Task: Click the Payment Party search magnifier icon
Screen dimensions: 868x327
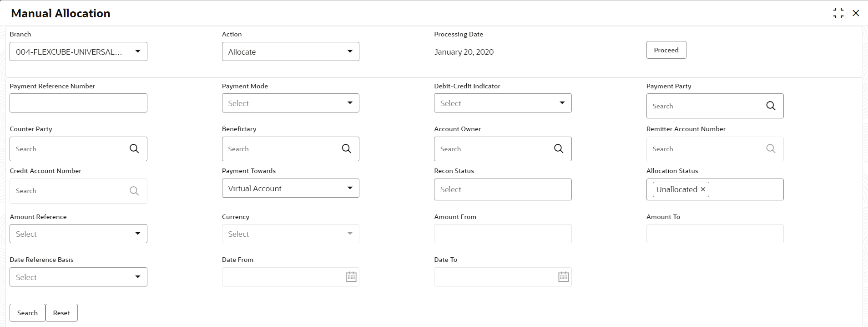Action: pos(771,106)
